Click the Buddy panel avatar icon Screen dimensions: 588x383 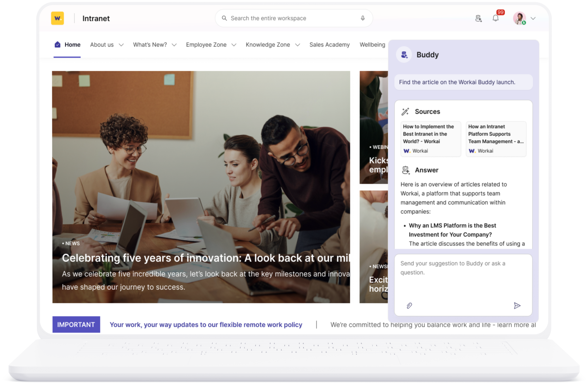click(404, 55)
